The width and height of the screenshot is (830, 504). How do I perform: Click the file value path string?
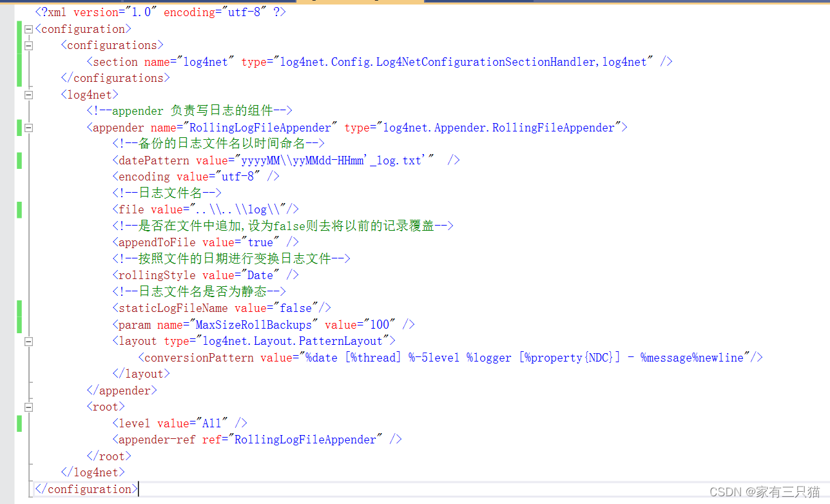pos(237,209)
